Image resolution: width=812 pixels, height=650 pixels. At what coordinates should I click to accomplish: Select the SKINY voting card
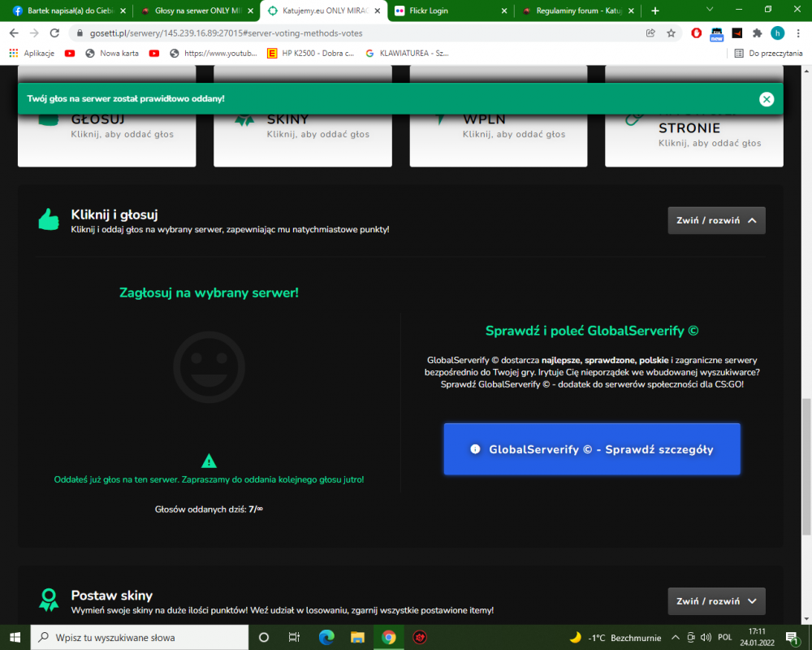click(x=303, y=140)
